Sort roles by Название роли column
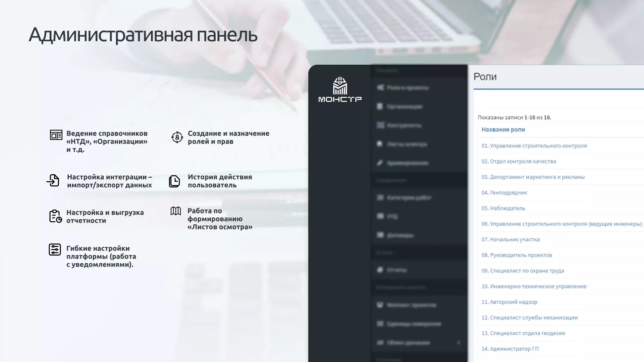 [503, 129]
